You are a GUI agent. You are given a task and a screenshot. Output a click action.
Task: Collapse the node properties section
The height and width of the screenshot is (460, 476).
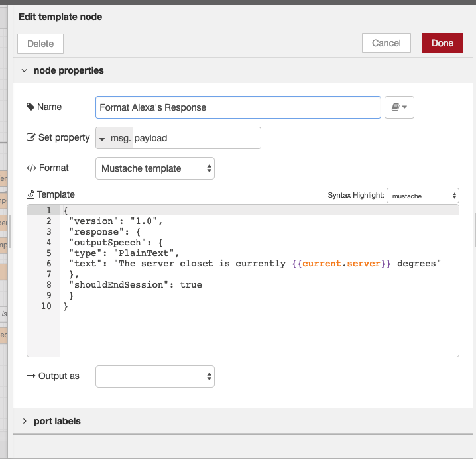click(25, 70)
